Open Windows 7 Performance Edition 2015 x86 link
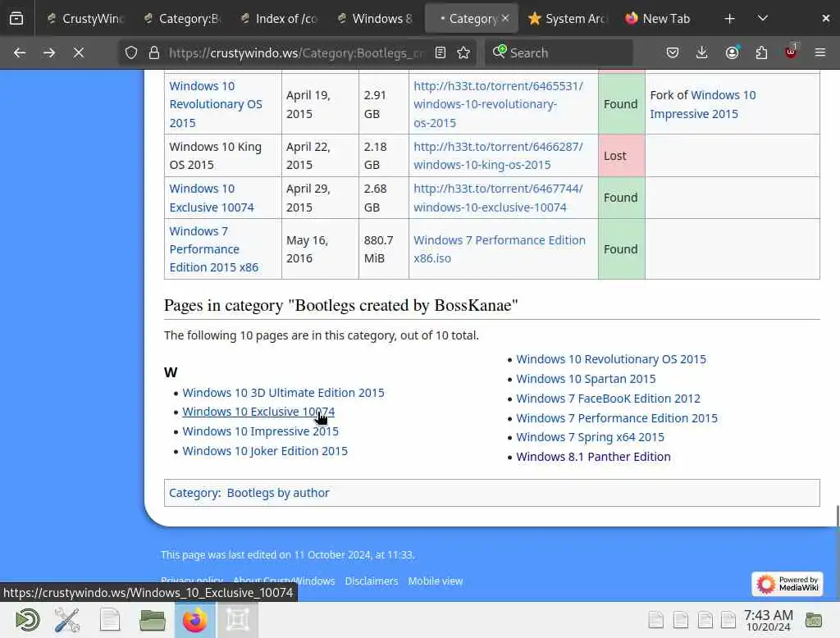Viewport: 840px width, 638px height. coord(214,249)
